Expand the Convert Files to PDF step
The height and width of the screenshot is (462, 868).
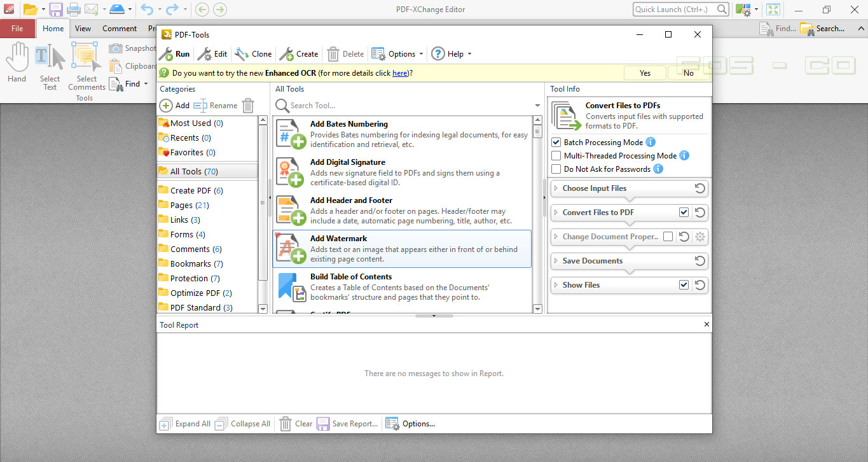pyautogui.click(x=556, y=213)
